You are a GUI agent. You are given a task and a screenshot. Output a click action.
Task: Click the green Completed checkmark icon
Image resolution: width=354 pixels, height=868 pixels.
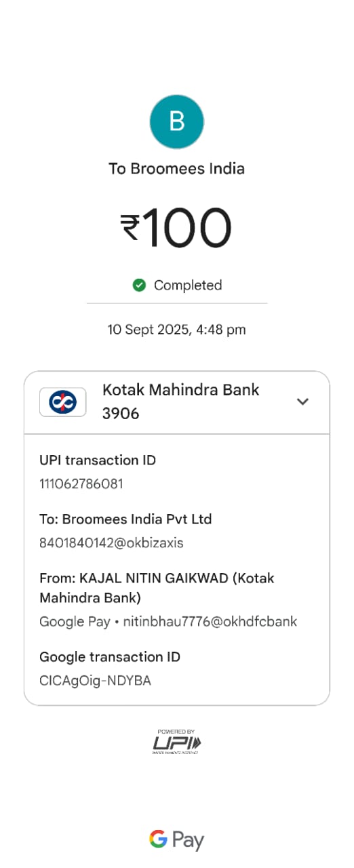click(139, 285)
